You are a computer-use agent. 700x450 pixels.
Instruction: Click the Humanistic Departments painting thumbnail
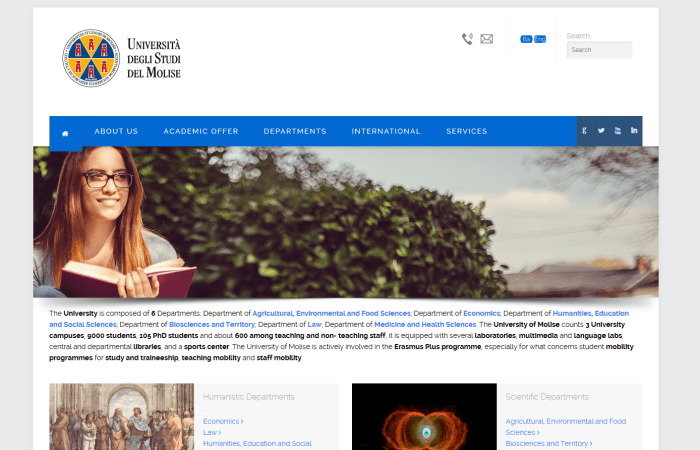coord(122,417)
